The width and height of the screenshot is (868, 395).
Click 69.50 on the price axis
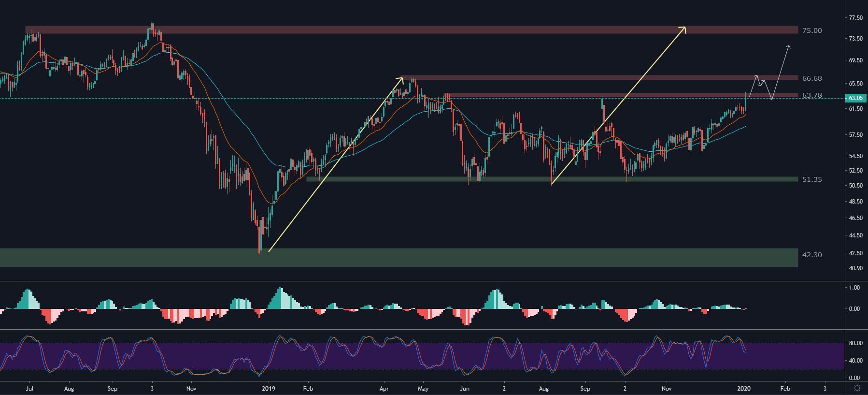coord(855,60)
